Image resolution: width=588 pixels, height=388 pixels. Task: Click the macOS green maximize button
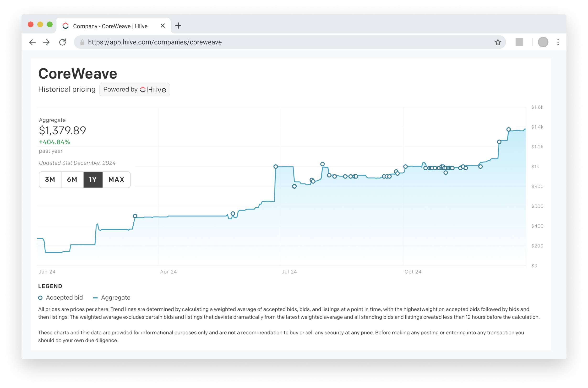click(x=50, y=25)
